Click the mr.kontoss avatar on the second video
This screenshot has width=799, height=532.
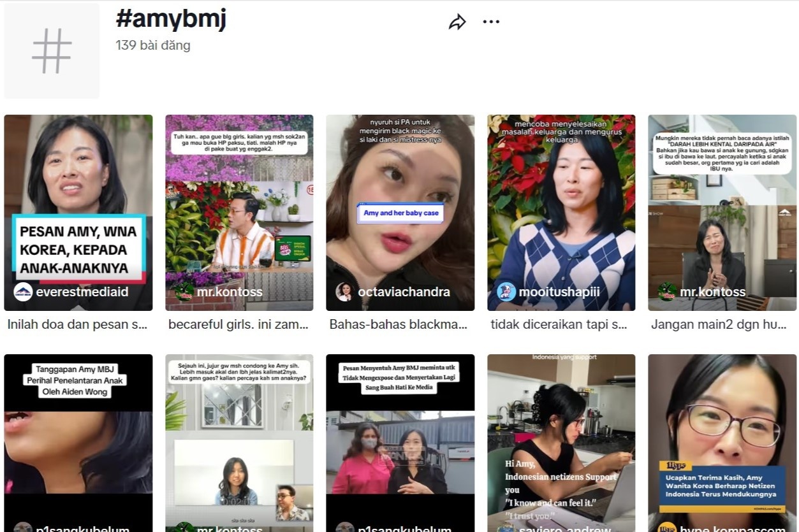[x=182, y=292]
